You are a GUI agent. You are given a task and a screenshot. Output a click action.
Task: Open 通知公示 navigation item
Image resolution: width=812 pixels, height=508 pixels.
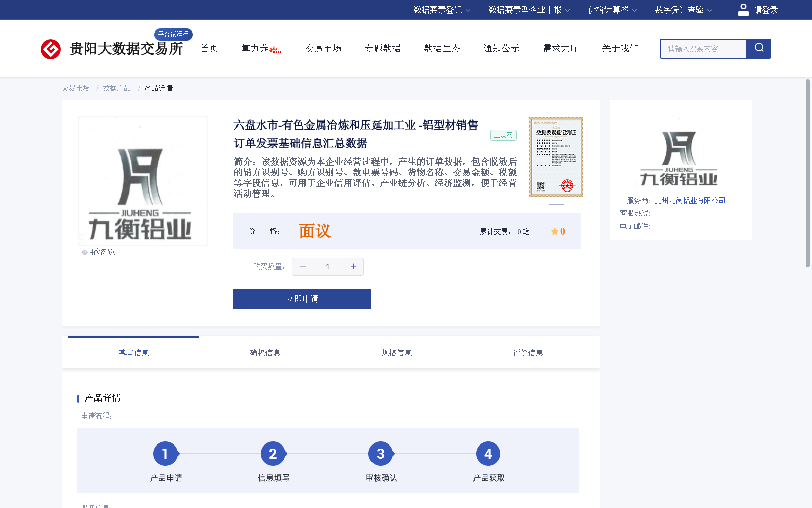click(501, 48)
